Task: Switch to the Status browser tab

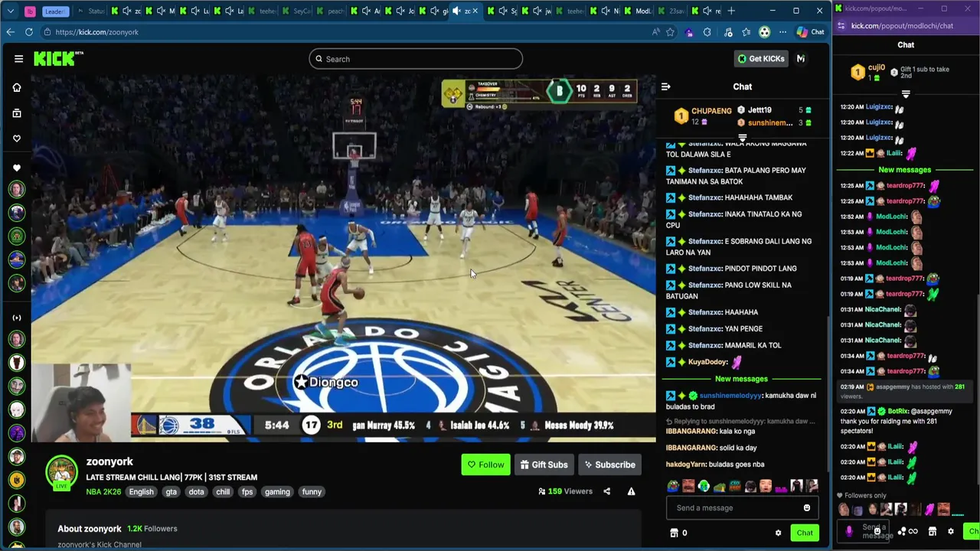Action: click(x=93, y=11)
